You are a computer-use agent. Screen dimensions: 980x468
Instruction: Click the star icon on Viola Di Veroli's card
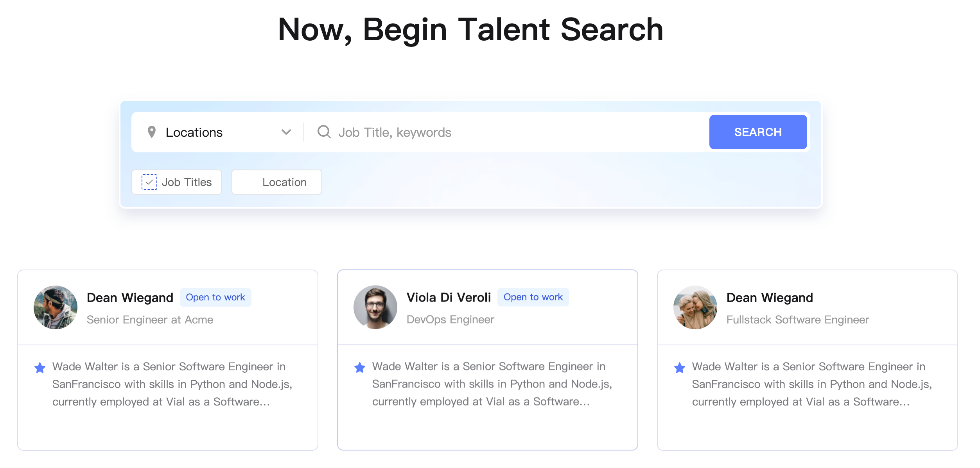coord(359,368)
